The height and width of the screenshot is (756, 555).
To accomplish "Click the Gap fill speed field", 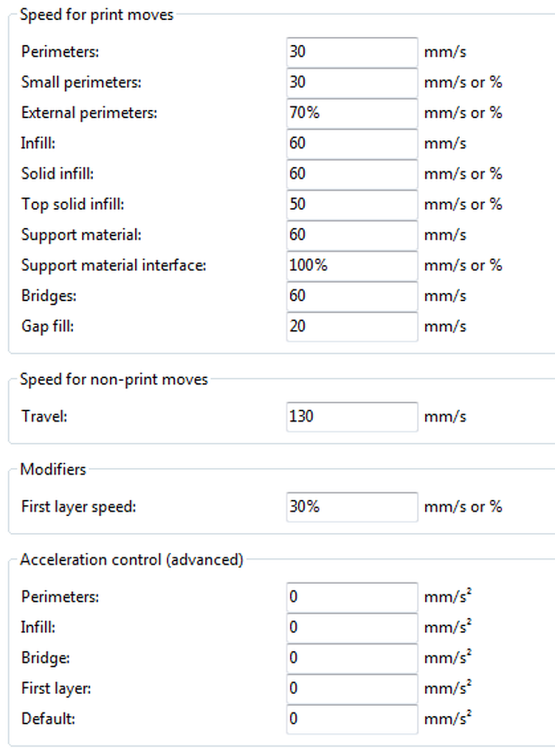I will 352,326.
